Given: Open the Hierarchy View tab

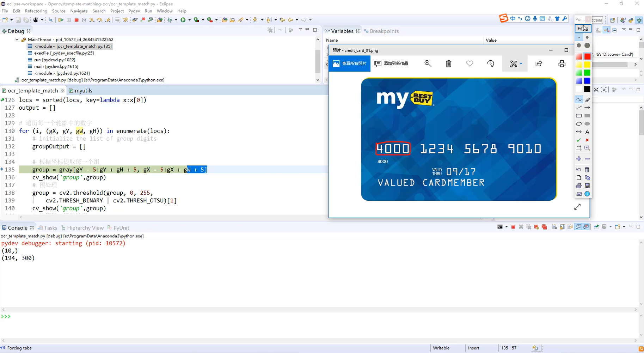Looking at the screenshot, I should click(x=82, y=228).
